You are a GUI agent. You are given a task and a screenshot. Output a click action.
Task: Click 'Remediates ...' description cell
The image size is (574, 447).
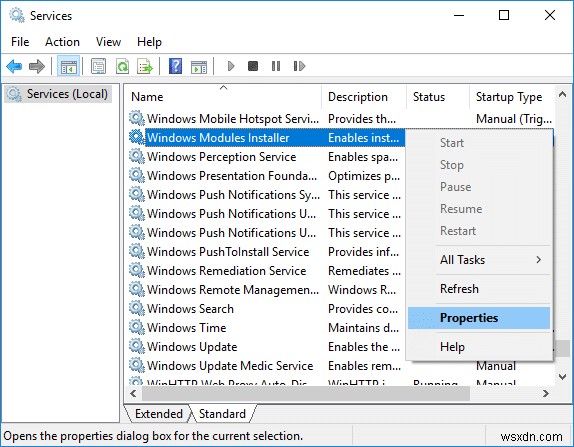(364, 271)
